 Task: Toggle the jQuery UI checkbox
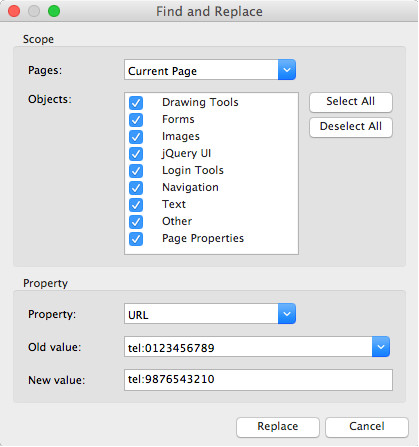pyautogui.click(x=136, y=154)
